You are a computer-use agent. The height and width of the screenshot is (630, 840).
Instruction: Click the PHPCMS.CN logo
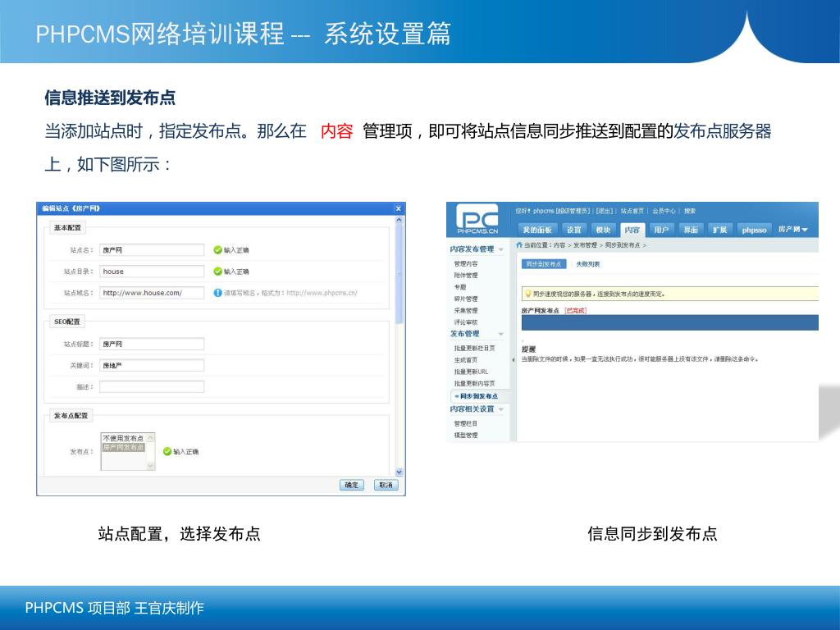477,219
